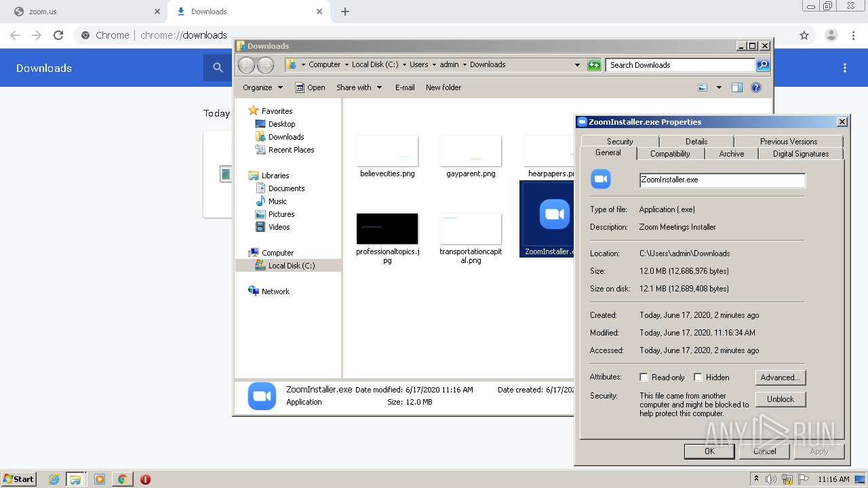
Task: Click Cancel in Properties dialog
Action: (x=764, y=451)
